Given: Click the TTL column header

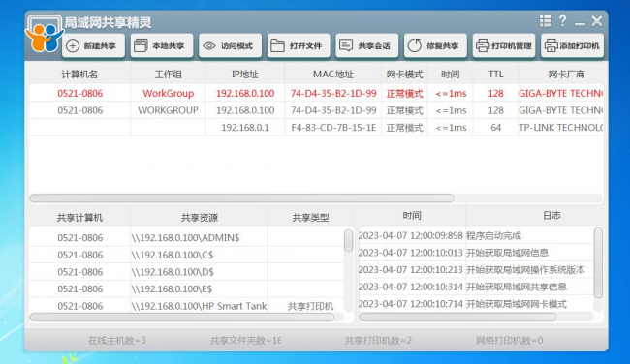Looking at the screenshot, I should [x=496, y=75].
